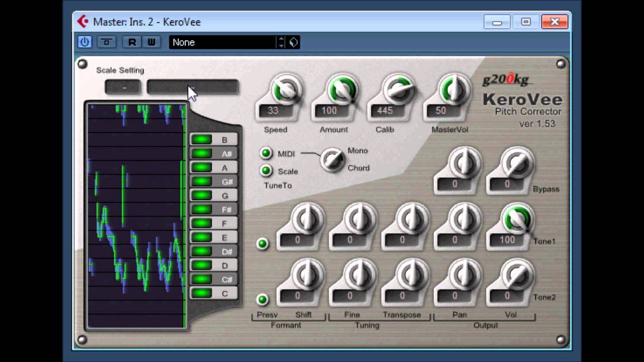This screenshot has height=362, width=644.
Task: Toggle the G# note button
Action: 213,182
